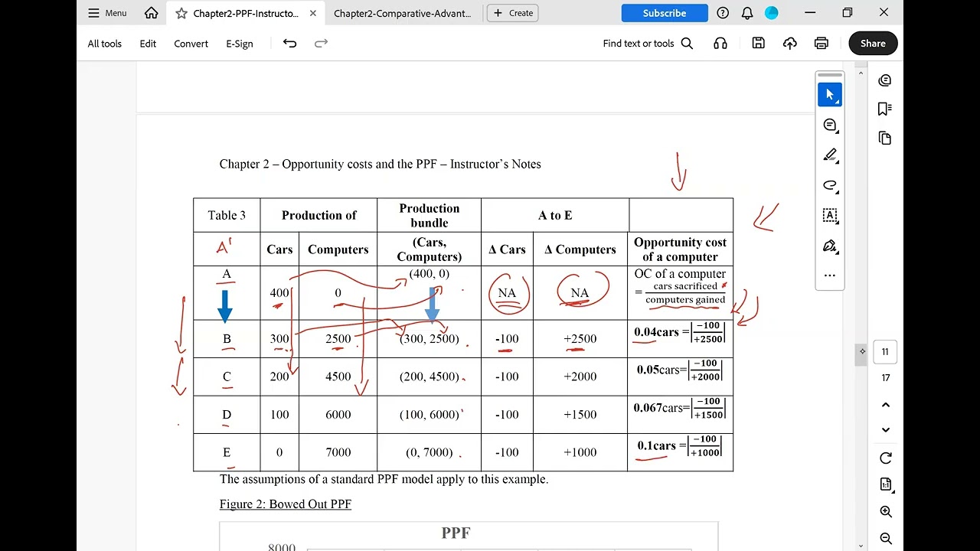980x551 pixels.
Task: Click the Subscribe button
Action: click(665, 13)
